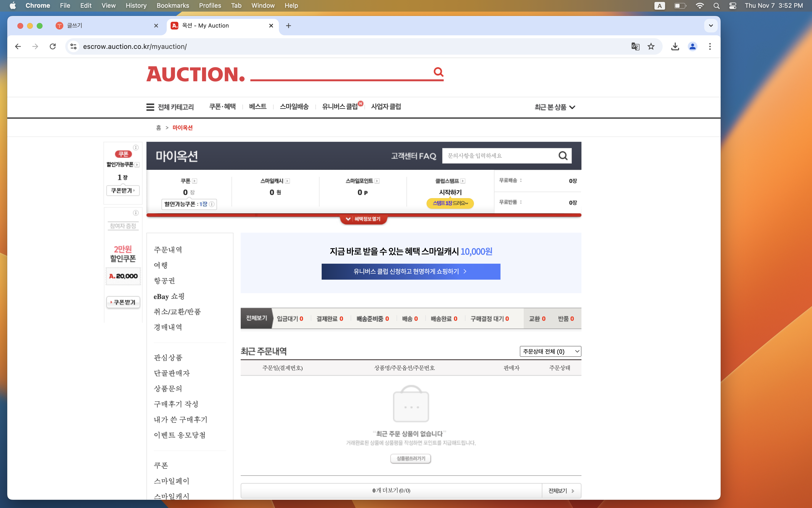This screenshot has width=812, height=508.
Task: Open the Chrome profile avatar
Action: (x=693, y=46)
